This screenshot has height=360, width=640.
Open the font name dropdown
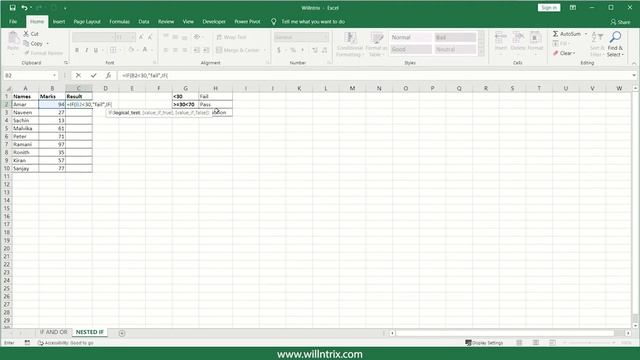coord(113,37)
